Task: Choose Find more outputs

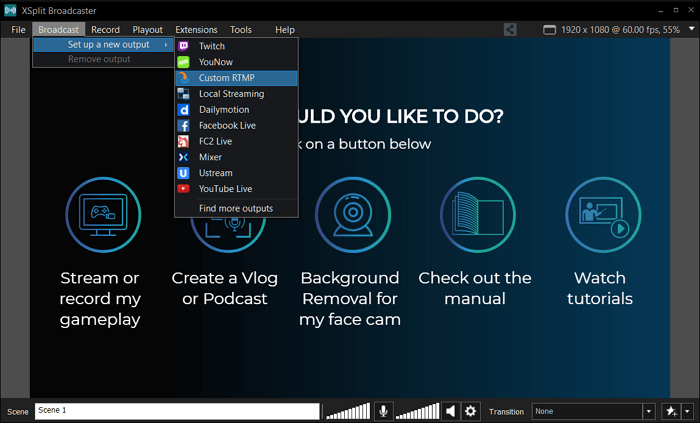Action: [x=236, y=208]
